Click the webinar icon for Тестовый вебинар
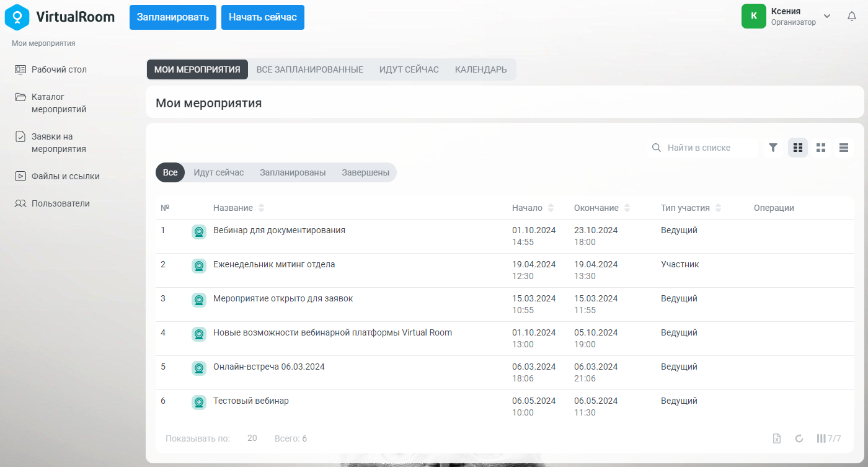Screen dimensions: 868x467 coord(199,403)
